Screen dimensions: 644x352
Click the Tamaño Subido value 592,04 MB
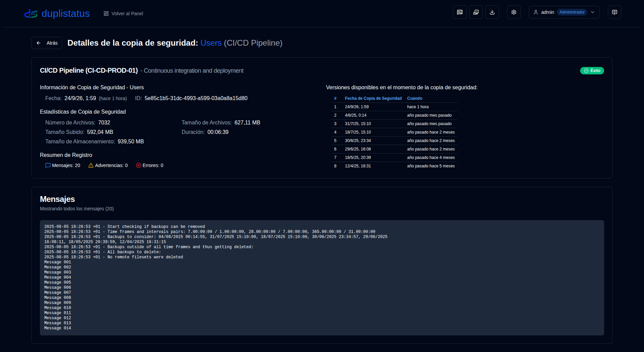100,132
